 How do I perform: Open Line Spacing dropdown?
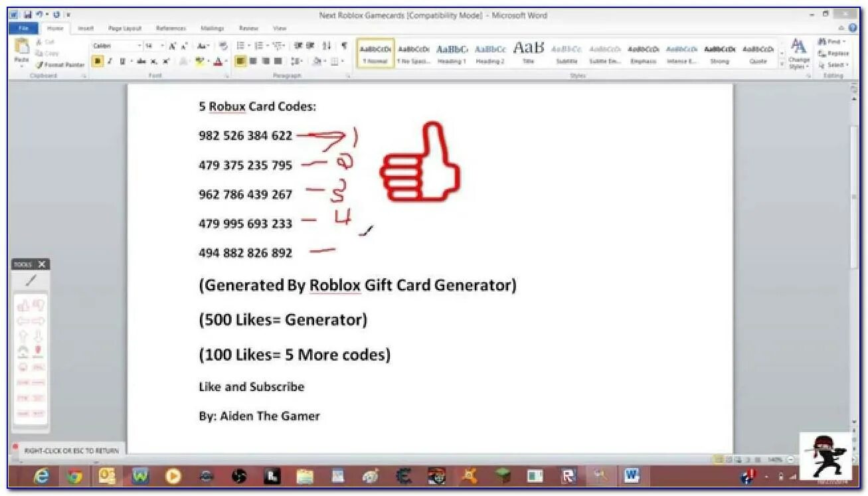pyautogui.click(x=296, y=61)
